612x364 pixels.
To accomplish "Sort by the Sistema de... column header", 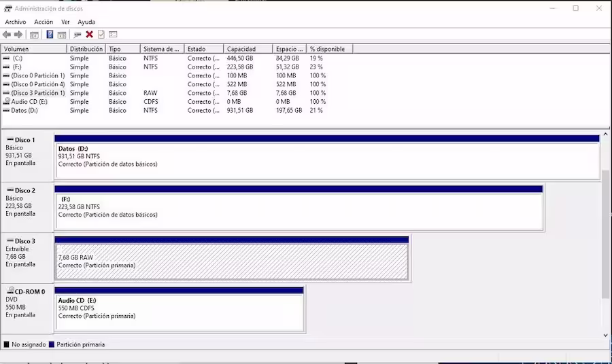I will (162, 49).
